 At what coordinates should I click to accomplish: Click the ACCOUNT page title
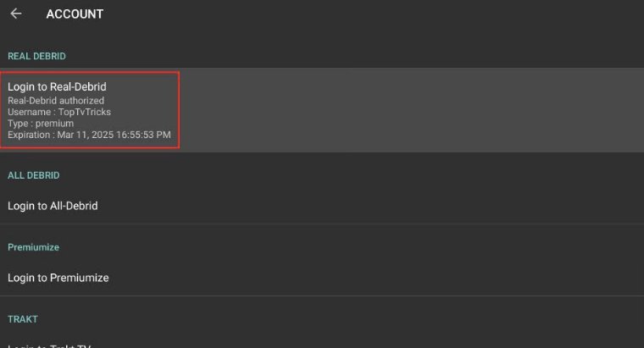[75, 14]
